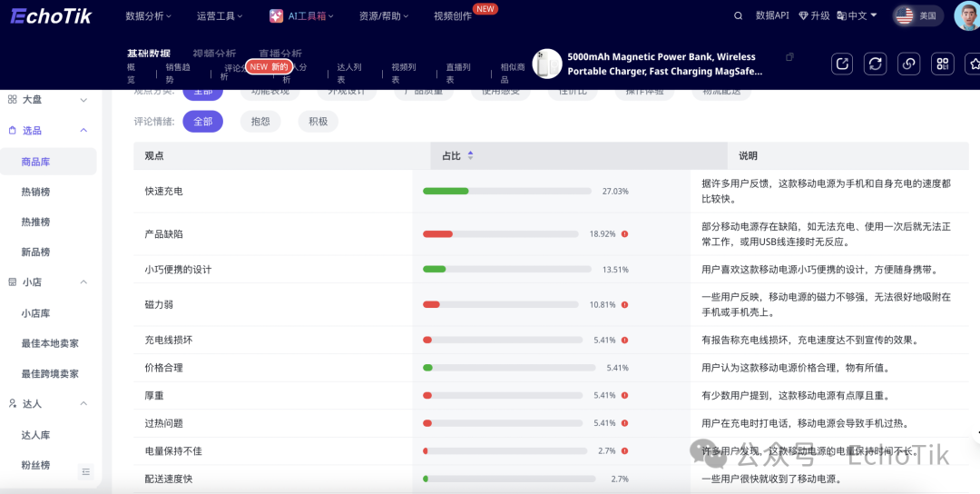This screenshot has height=494, width=980.
Task: Switch to the 基础数据 tab
Action: 149,54
